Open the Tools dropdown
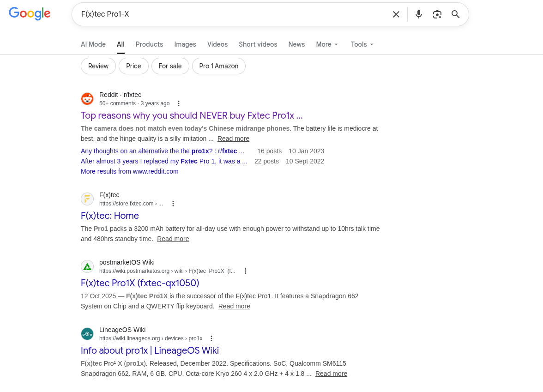543x392 pixels. [362, 44]
